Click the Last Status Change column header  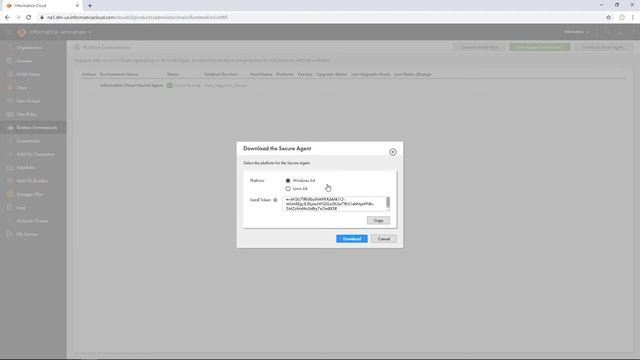pyautogui.click(x=412, y=74)
